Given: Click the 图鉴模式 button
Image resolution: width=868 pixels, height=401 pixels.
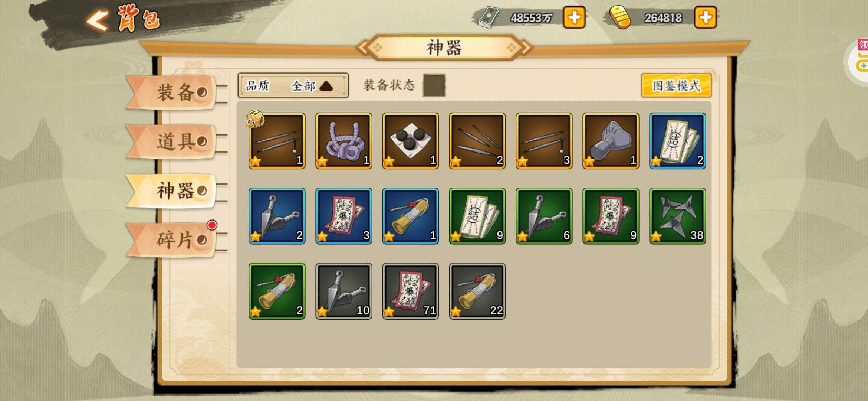Looking at the screenshot, I should point(676,86).
